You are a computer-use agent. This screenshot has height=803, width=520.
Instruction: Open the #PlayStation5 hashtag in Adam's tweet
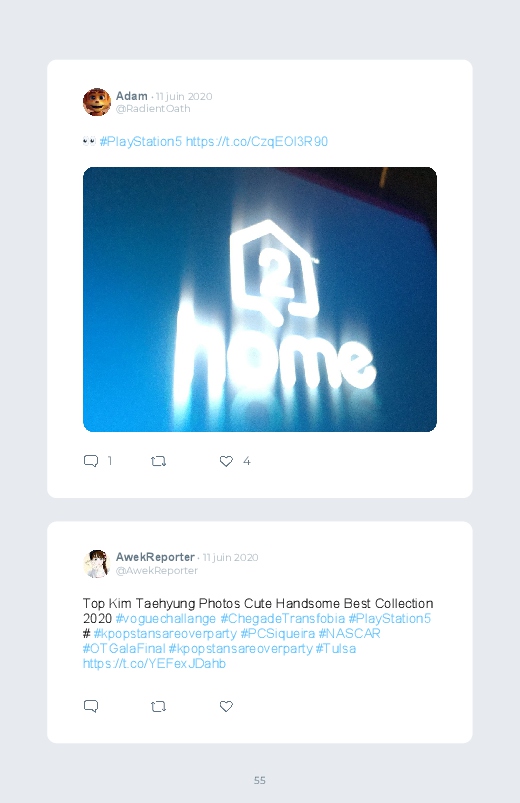(141, 141)
